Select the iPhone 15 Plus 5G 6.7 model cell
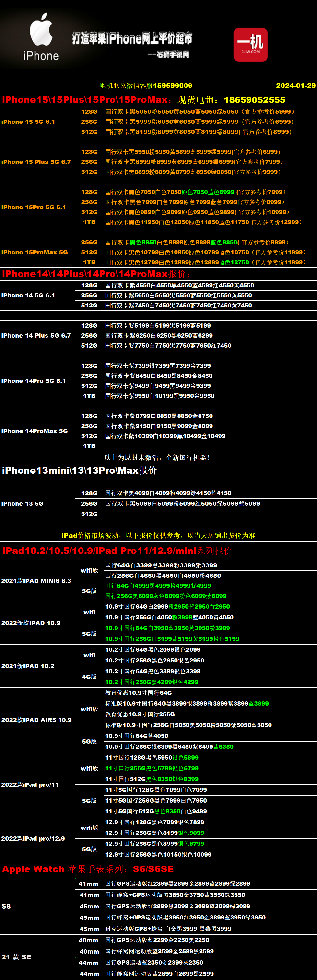This screenshot has width=317, height=980. tap(38, 162)
